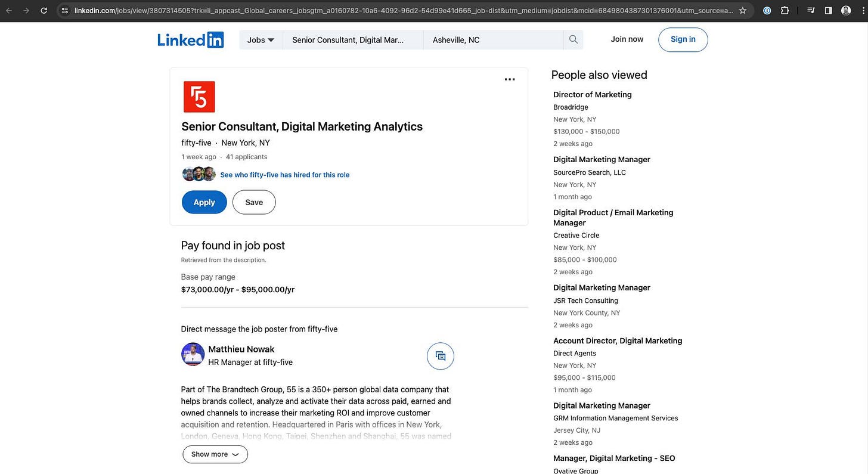
Task: Click the Senior Consultant, Digital Marketing Analytics heading
Action: point(302,126)
